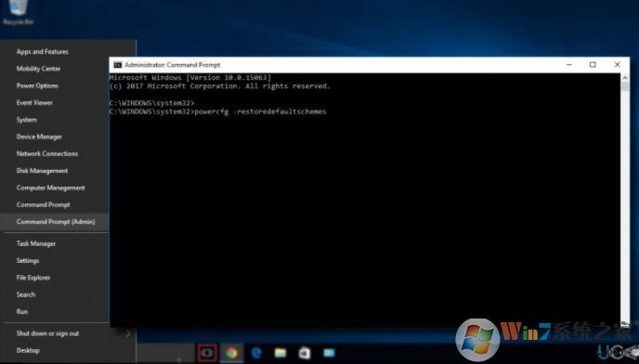The image size is (639, 364).
Task: Click the Task View icon in the taskbar
Action: 207,353
